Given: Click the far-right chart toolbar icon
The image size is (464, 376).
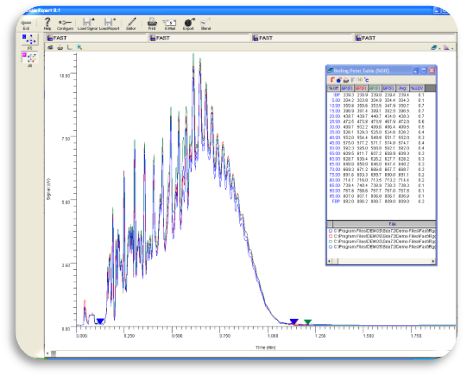Looking at the screenshot, I should click(x=447, y=48).
